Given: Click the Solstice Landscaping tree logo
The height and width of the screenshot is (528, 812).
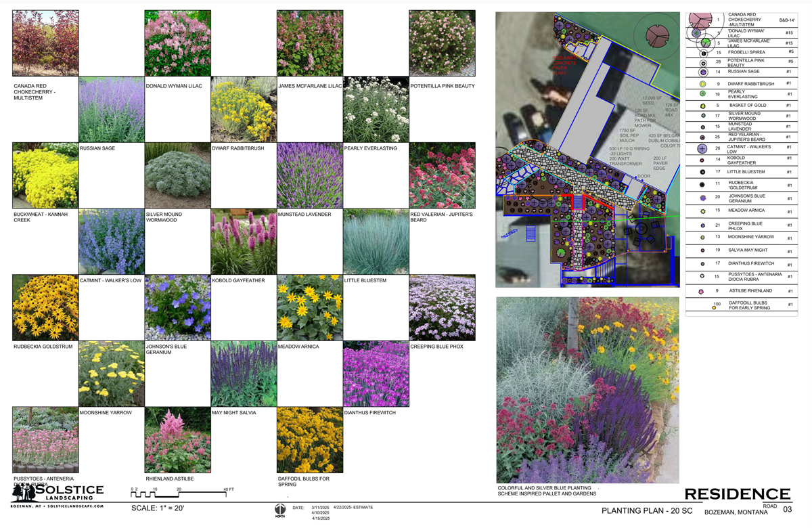Looking at the screenshot, I should point(20,493).
